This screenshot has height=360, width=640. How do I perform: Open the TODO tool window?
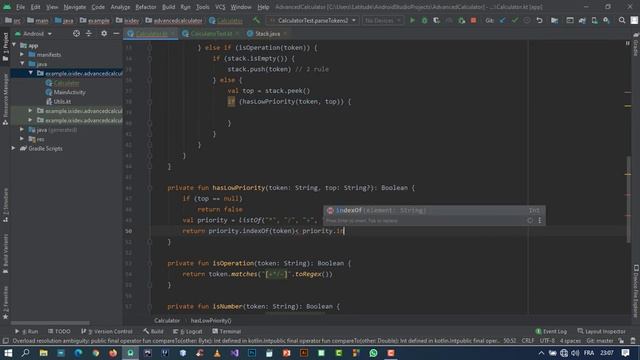click(60, 331)
